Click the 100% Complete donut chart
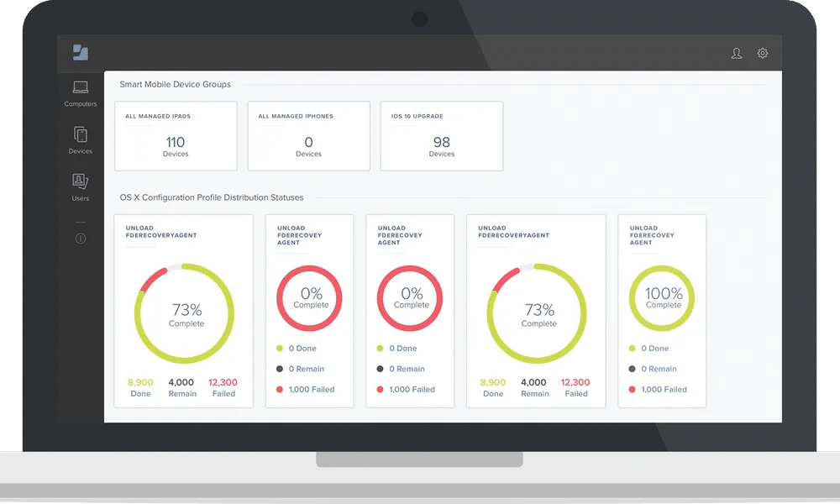This screenshot has width=840, height=504. coord(662,296)
